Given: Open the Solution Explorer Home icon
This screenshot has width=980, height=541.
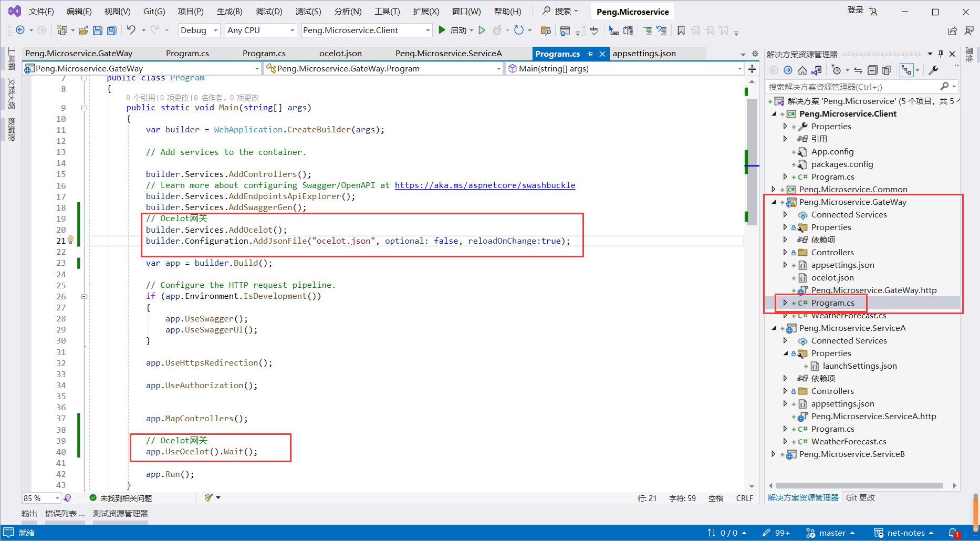Looking at the screenshot, I should [x=802, y=70].
